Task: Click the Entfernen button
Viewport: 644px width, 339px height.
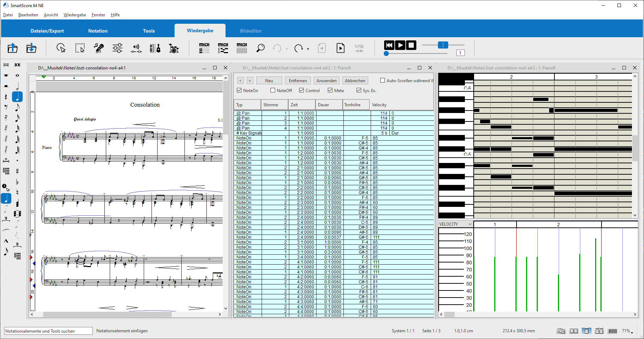Action: click(x=298, y=81)
